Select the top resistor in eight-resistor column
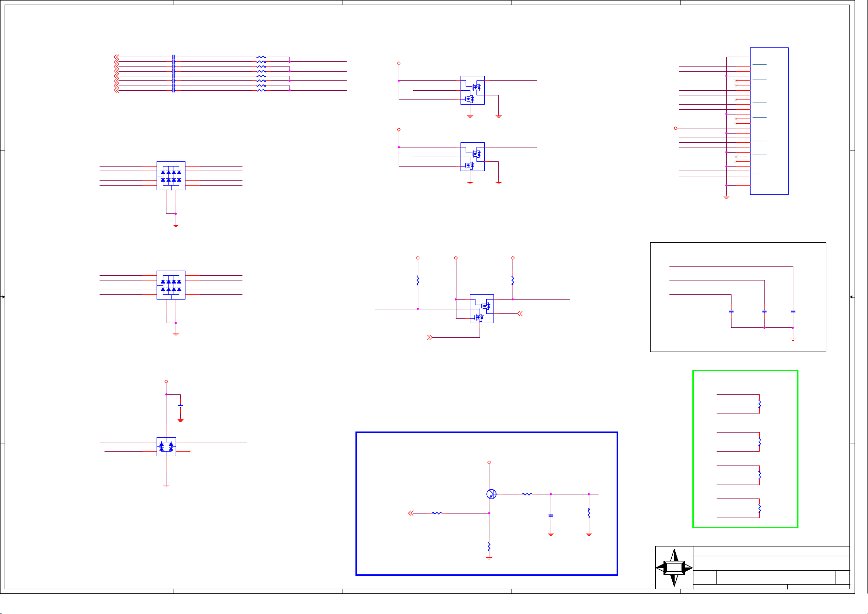 (x=261, y=57)
